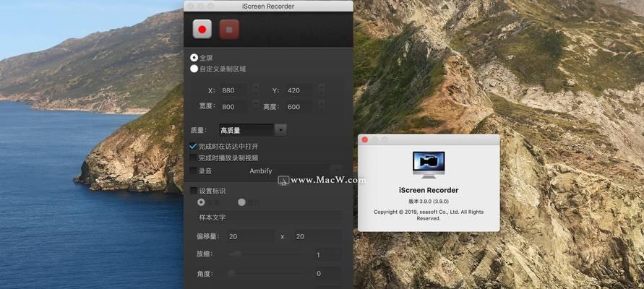Select the 全屏 full-screen radio button
644x289 pixels.
point(194,58)
